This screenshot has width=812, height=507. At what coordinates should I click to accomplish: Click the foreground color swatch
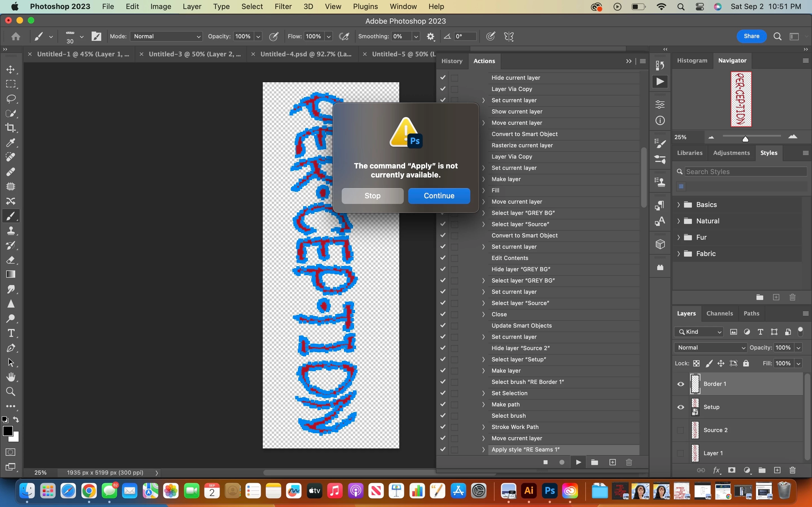tap(7, 431)
